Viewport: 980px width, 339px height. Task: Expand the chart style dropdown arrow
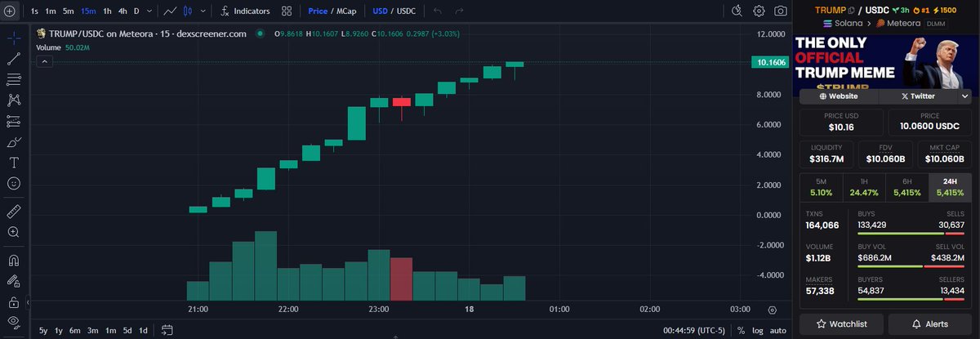(x=203, y=11)
